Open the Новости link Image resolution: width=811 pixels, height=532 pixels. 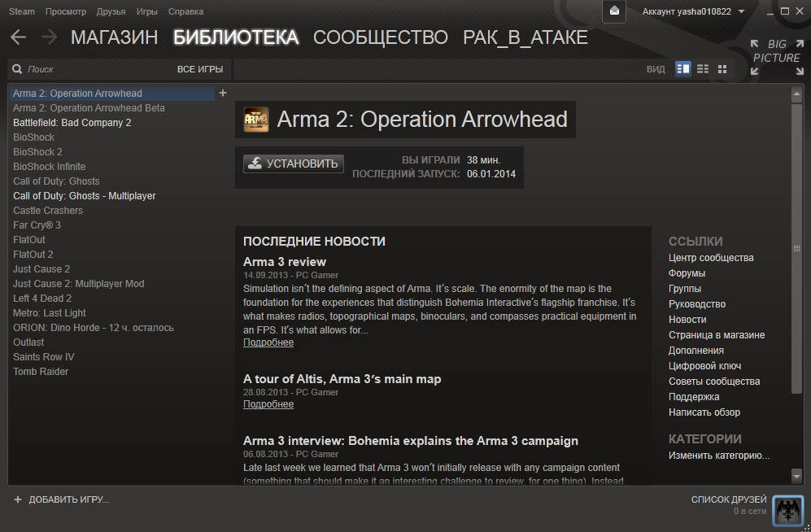pyautogui.click(x=687, y=320)
